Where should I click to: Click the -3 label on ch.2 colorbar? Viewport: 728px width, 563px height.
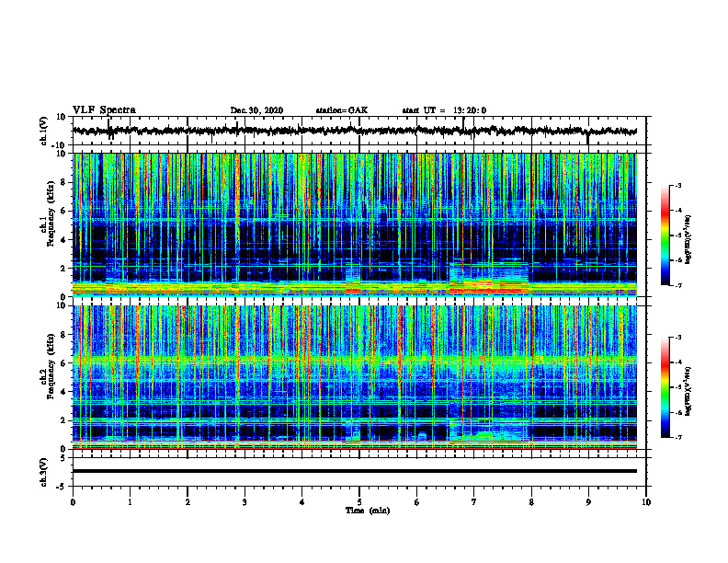677,338
